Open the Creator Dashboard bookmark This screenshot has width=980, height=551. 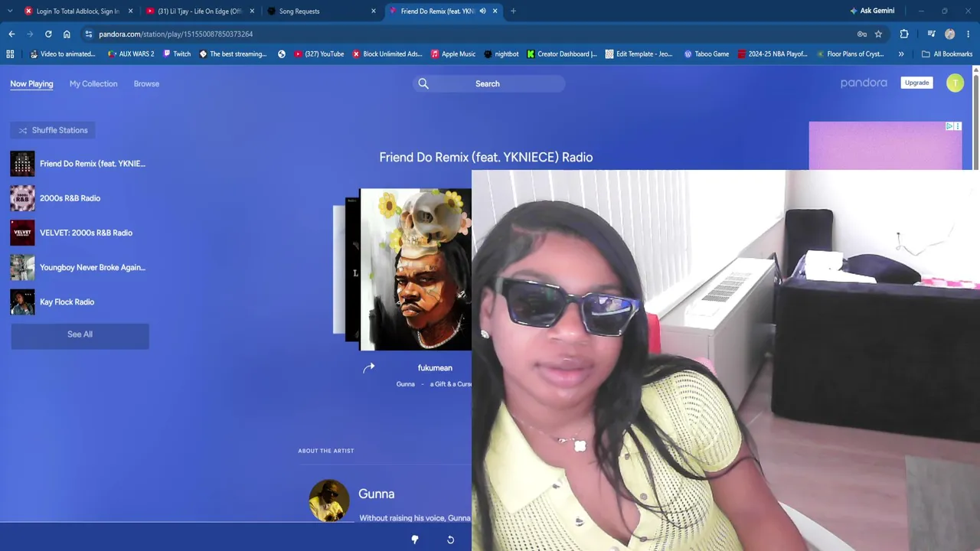(562, 54)
